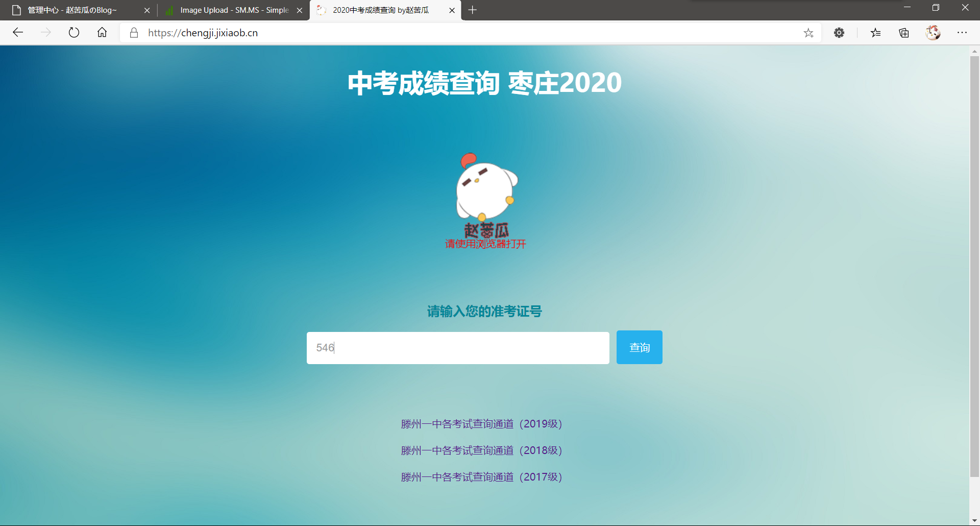Close the 2020中考成绩查询 tab
The width and height of the screenshot is (980, 526).
[x=452, y=10]
